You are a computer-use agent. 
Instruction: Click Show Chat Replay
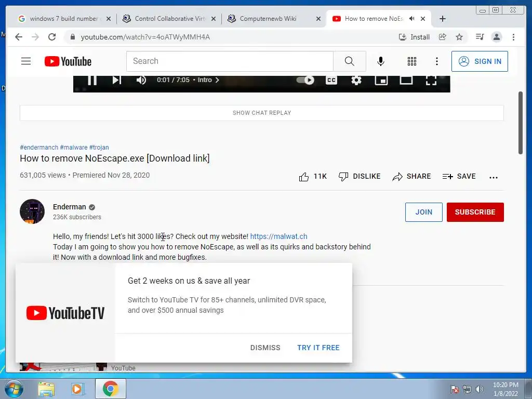(262, 113)
